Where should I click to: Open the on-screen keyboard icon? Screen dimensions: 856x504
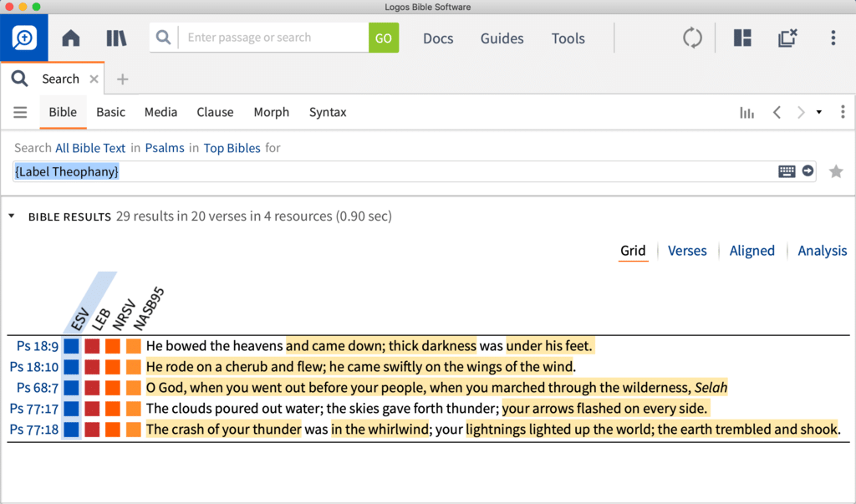click(787, 171)
